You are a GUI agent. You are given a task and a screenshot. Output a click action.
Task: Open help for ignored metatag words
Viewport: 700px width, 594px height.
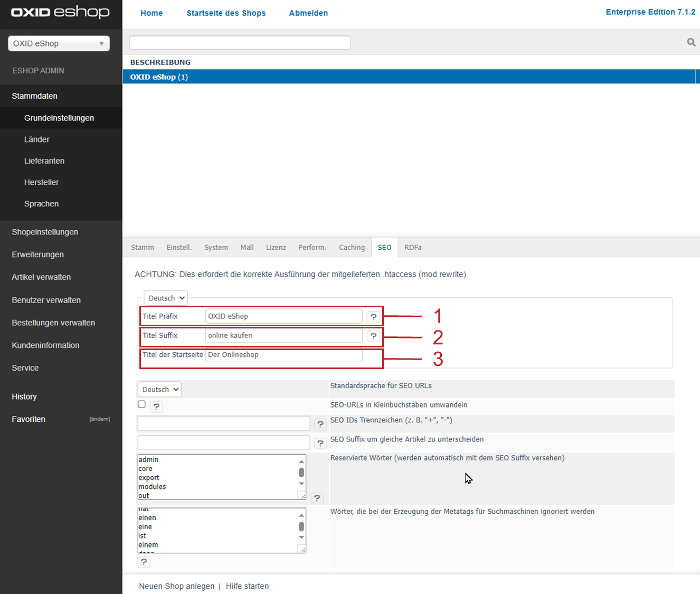(144, 562)
